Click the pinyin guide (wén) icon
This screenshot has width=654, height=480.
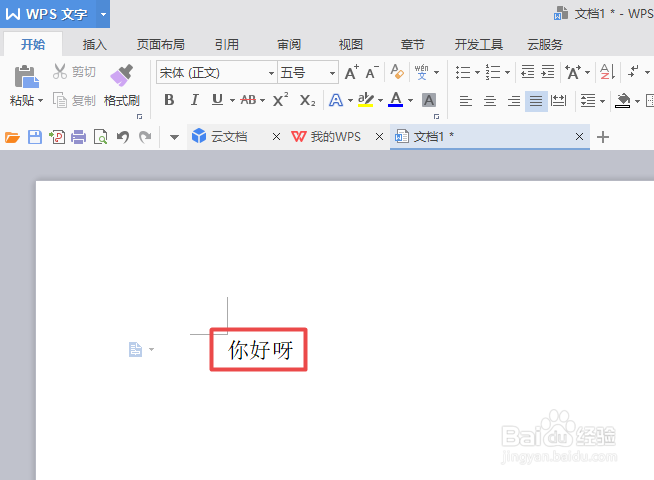(x=422, y=72)
